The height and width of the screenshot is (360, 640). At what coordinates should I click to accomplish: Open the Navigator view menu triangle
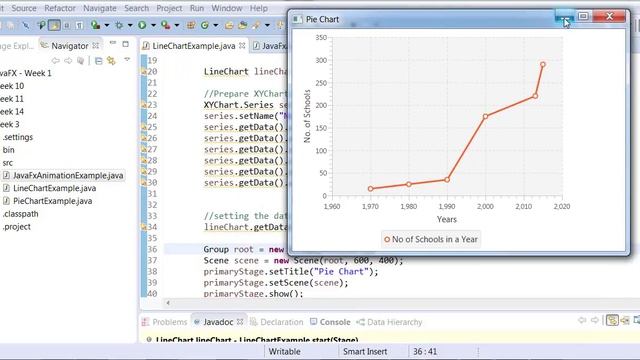[127, 60]
